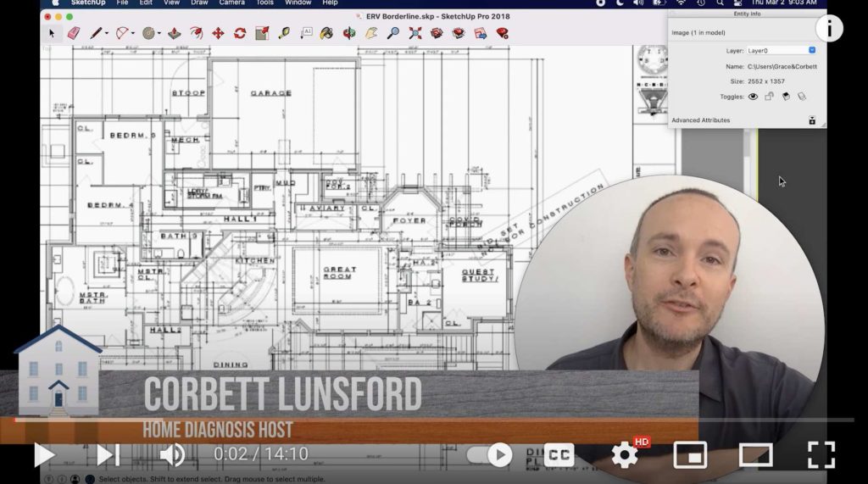868x484 pixels.
Task: Open the Extension Warehouse
Action: 459,33
